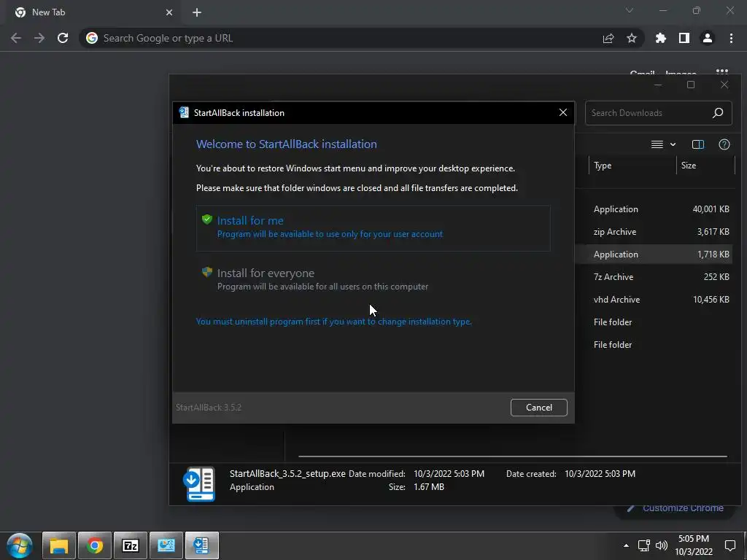Open the view layout options icon
The width and height of the screenshot is (747, 560).
[657, 144]
